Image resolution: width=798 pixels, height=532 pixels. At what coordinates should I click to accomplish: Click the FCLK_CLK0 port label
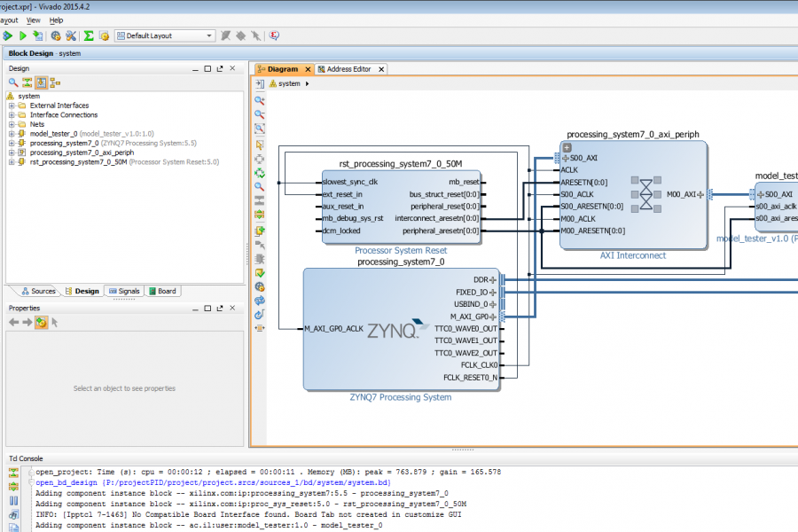click(x=479, y=365)
